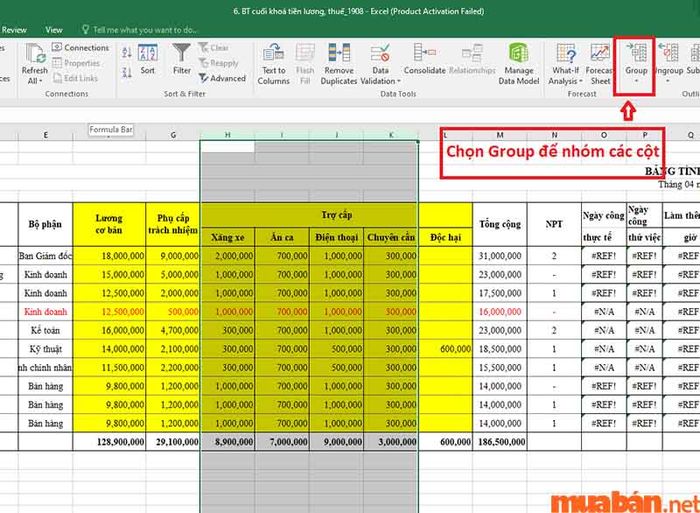Click the Clear filter command
The height and width of the screenshot is (513, 700).
point(213,47)
